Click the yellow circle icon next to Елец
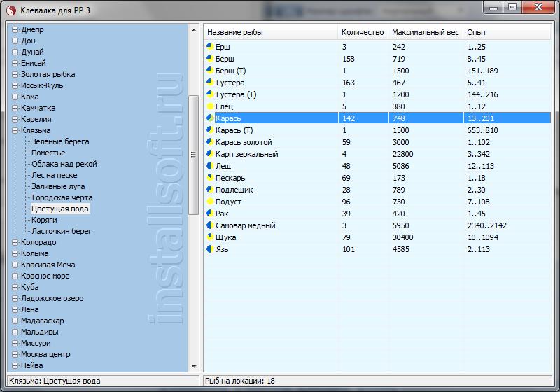This screenshot has height=392, width=560. pos(209,106)
